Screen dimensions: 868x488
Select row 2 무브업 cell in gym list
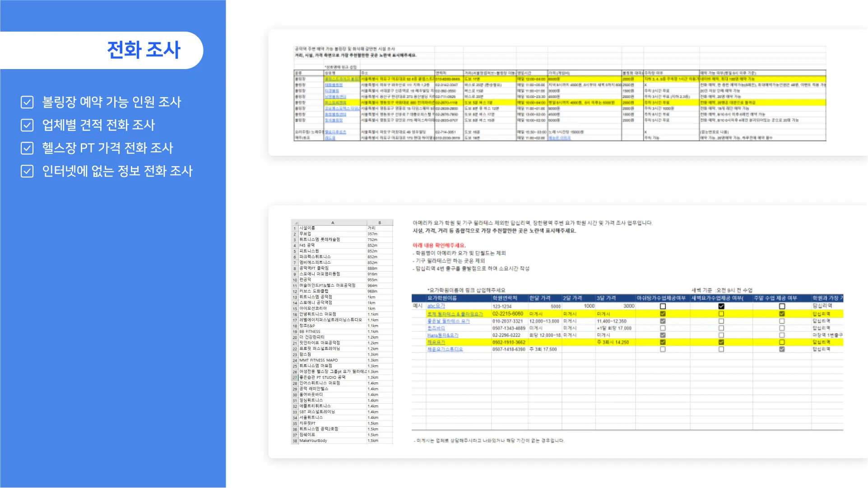click(333, 234)
